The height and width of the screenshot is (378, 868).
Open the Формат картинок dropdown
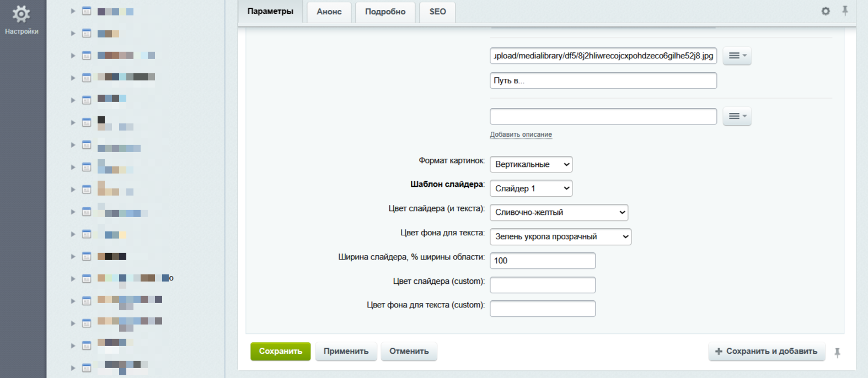click(531, 164)
